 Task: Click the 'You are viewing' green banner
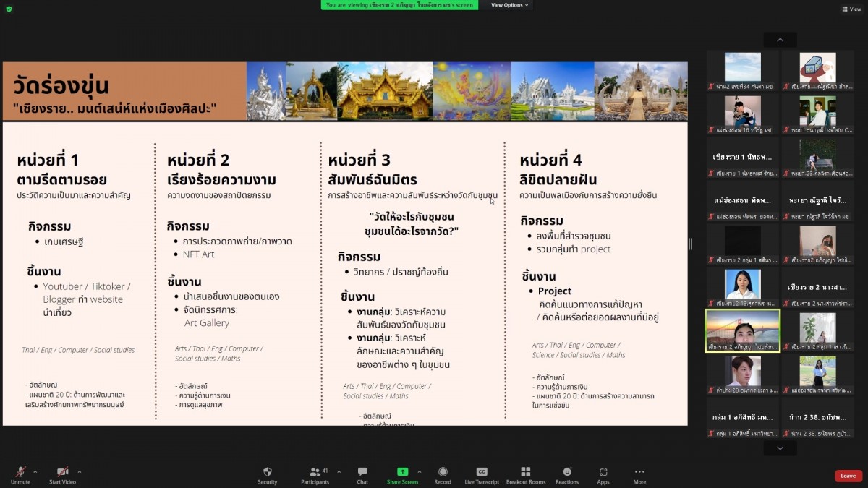400,4
